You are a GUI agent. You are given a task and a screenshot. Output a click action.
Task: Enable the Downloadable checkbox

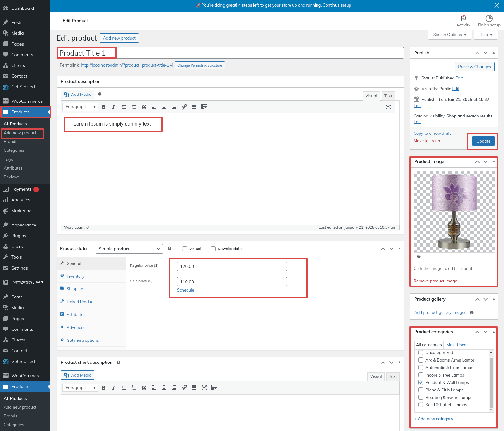[213, 249]
